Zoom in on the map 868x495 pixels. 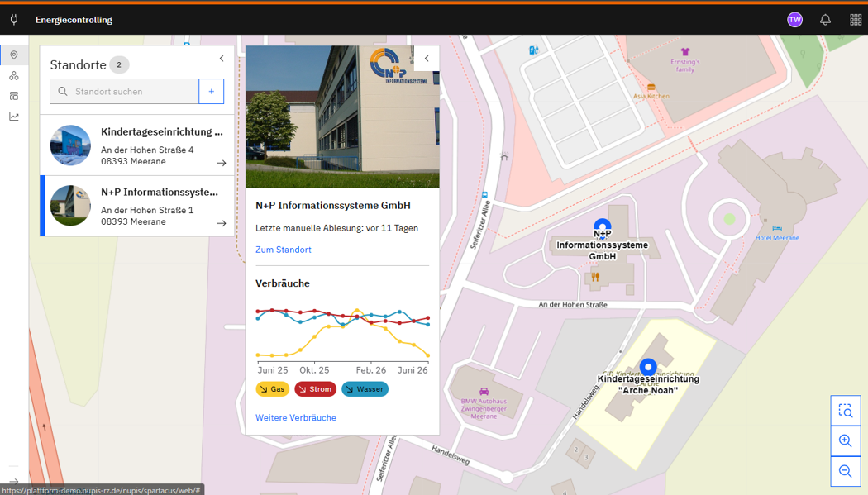pos(846,440)
